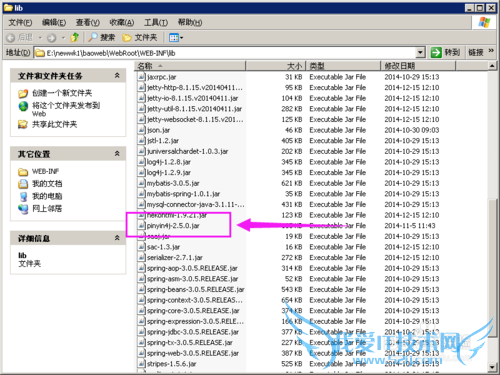Click Make a new folder link
This screenshot has width=500, height=375.
click(x=62, y=93)
